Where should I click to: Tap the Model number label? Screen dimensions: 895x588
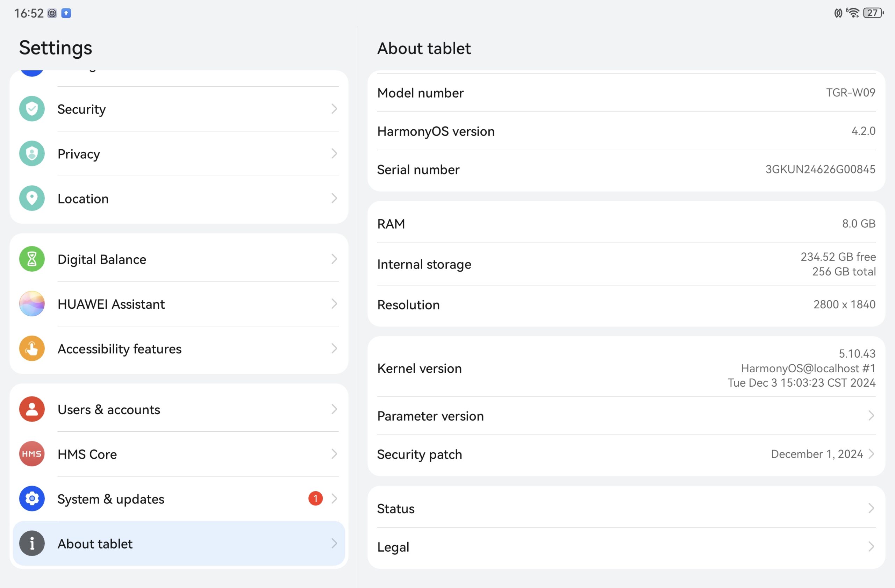tap(421, 93)
